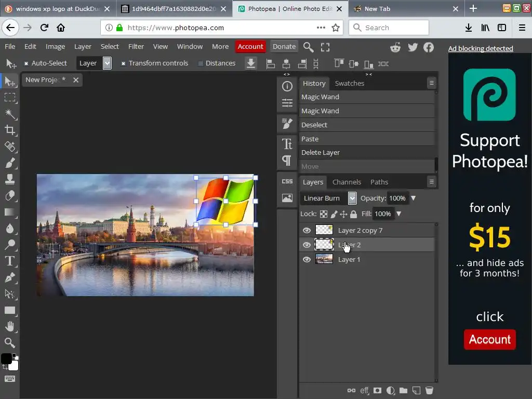Expand the Fill slider arrow

click(399, 214)
